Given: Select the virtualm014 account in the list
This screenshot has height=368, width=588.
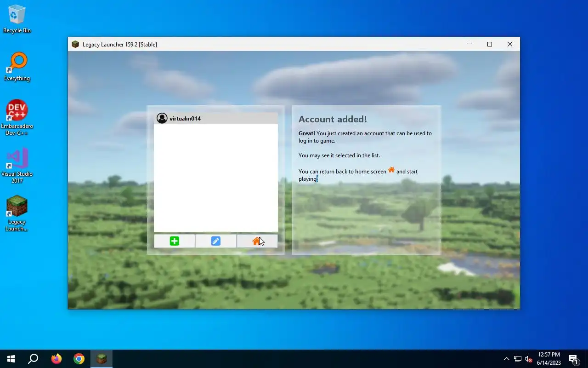Looking at the screenshot, I should click(x=216, y=118).
